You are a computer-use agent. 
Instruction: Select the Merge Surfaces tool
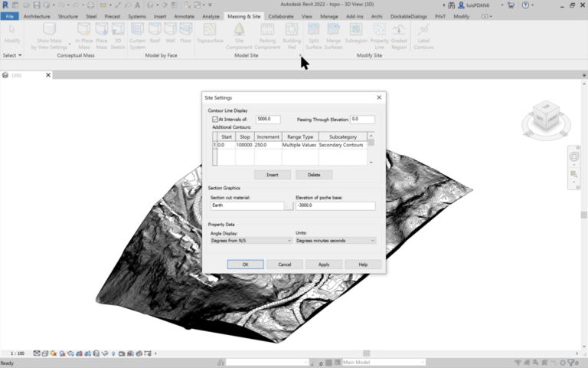tap(333, 36)
